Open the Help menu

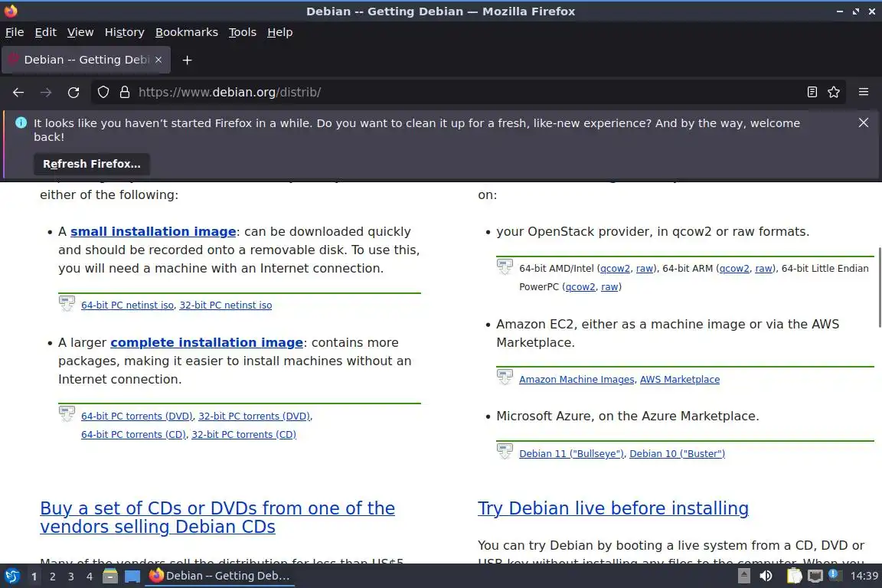[279, 32]
